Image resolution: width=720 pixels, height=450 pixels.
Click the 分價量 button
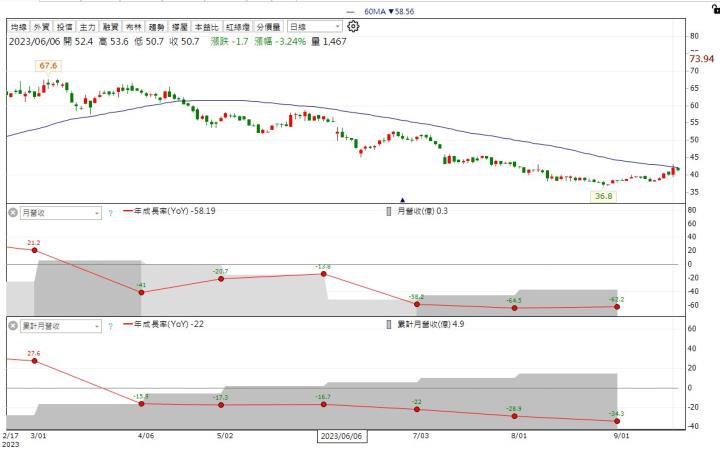(268, 27)
